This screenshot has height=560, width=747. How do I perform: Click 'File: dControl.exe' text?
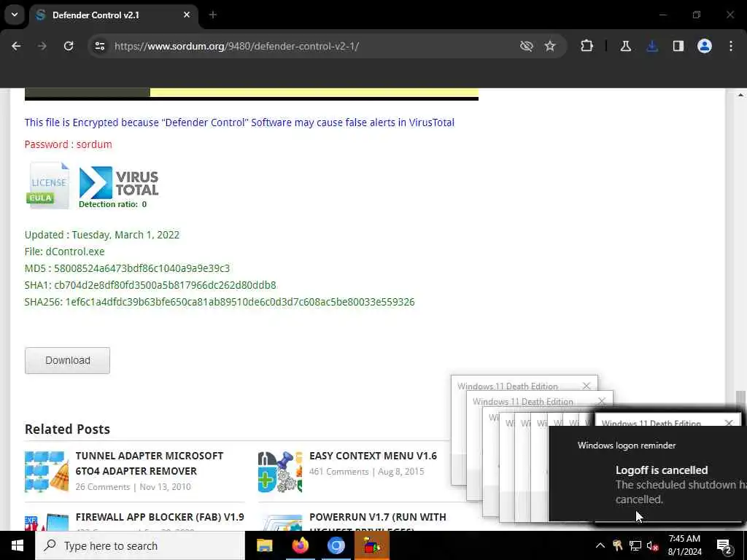click(64, 252)
